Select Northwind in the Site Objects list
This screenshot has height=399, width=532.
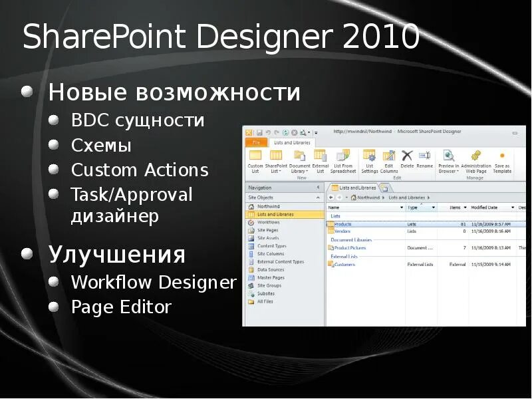pyautogui.click(x=285, y=206)
